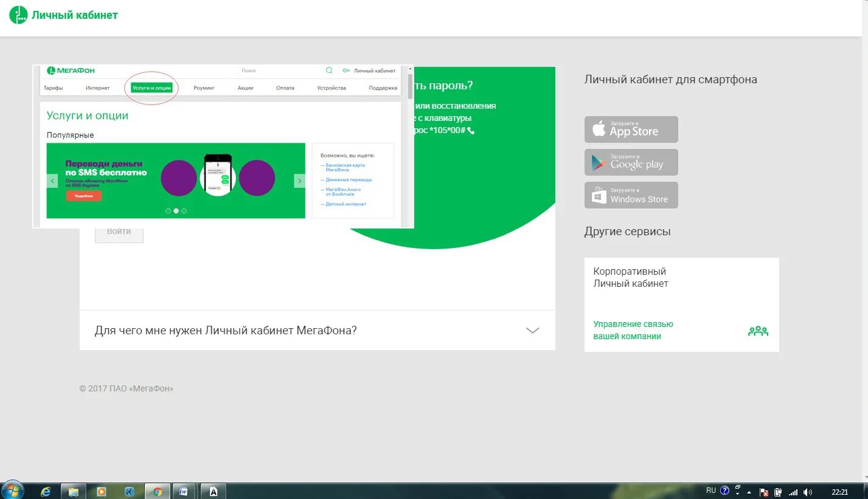Open the taskbar app with letter A icon
The height and width of the screenshot is (499, 868).
(x=214, y=491)
